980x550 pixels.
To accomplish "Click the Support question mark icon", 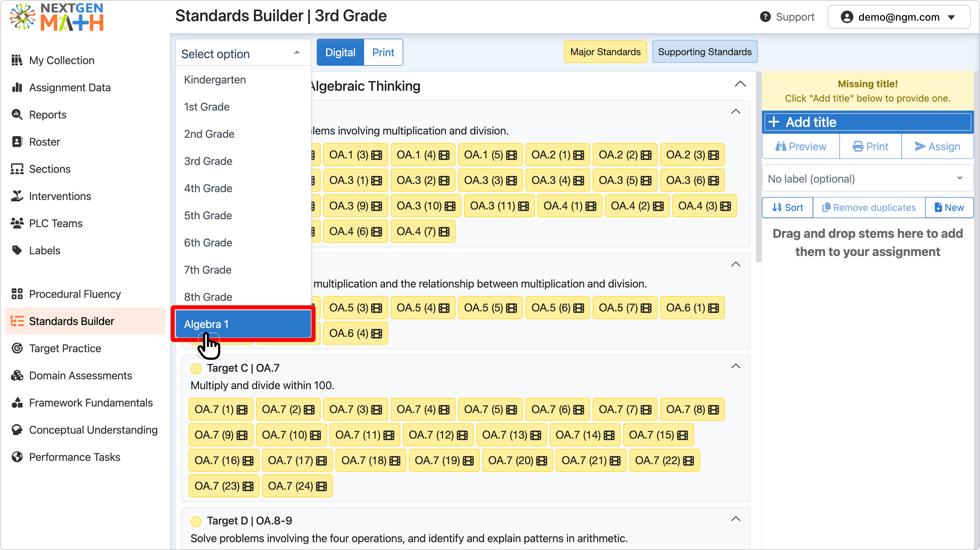I will coord(765,17).
